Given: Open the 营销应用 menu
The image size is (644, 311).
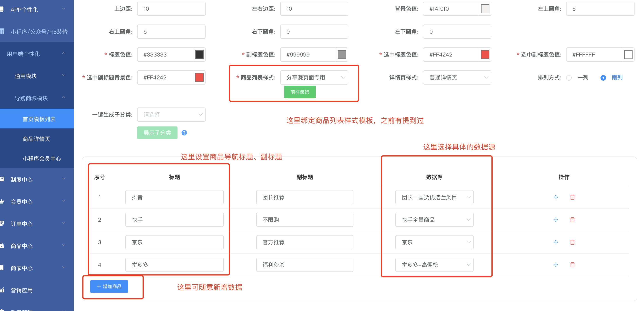Looking at the screenshot, I should (x=37, y=290).
